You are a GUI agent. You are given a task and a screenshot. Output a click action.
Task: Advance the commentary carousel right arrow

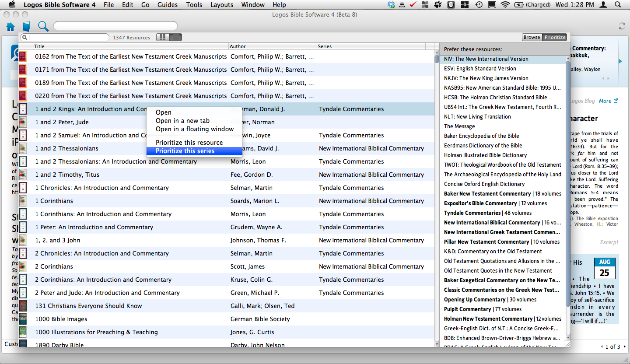(620, 61)
